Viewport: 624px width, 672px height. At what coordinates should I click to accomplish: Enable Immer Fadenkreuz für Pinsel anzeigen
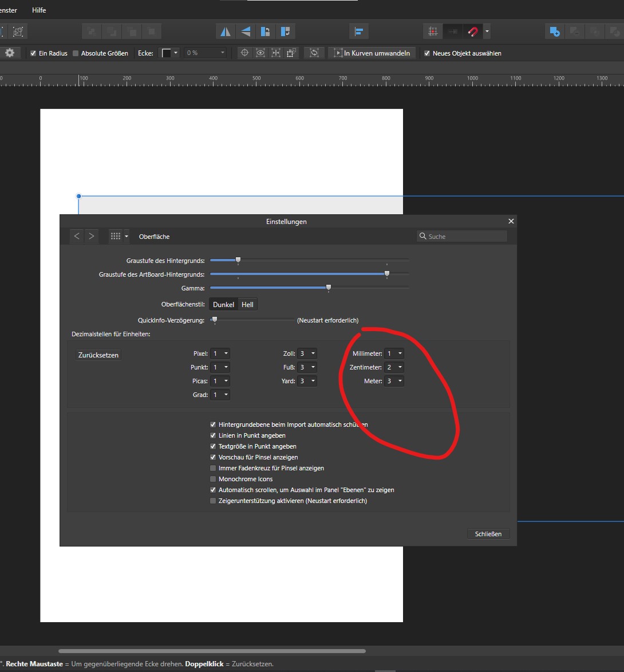click(x=213, y=468)
